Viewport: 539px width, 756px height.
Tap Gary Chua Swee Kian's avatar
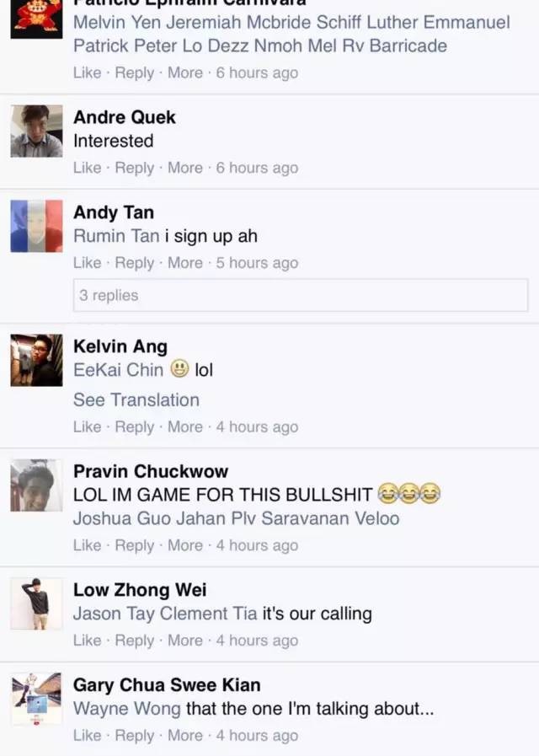(36, 699)
